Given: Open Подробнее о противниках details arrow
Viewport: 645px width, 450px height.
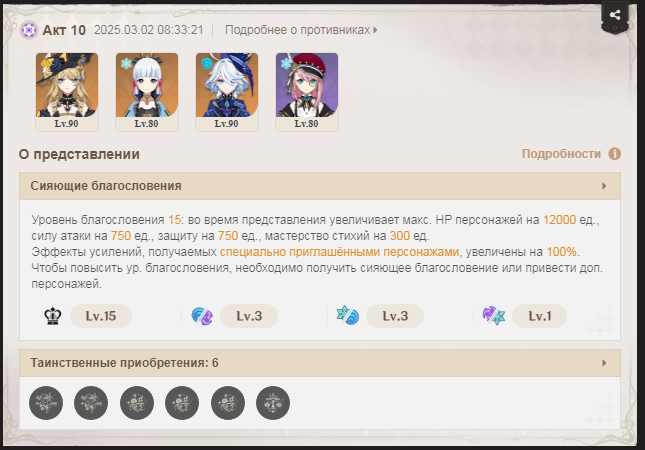Looking at the screenshot, I should [x=375, y=30].
